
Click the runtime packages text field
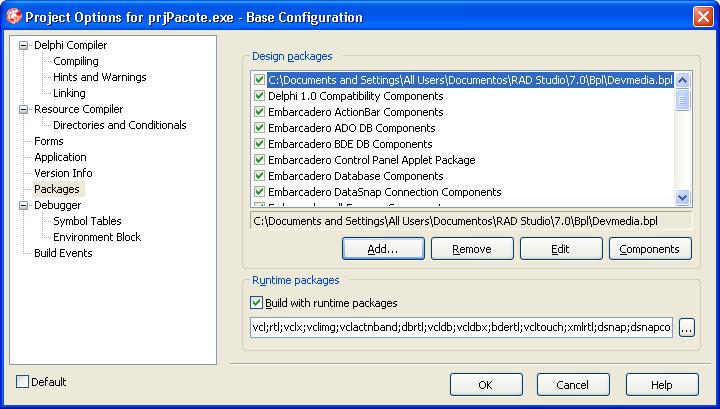coord(461,327)
